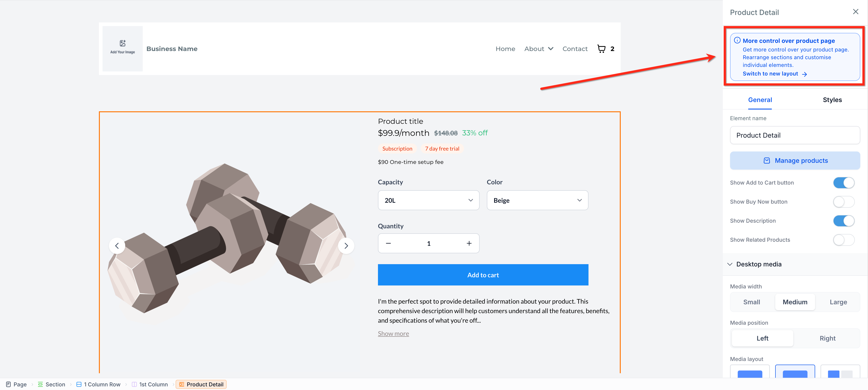Choose the first media layout thumbnail
The width and height of the screenshot is (868, 390).
[x=749, y=371]
